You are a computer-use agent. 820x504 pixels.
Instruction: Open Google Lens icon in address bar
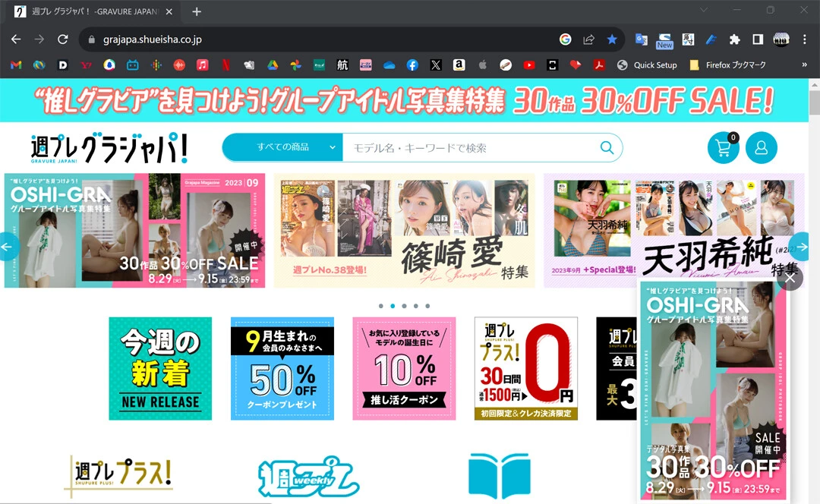565,39
